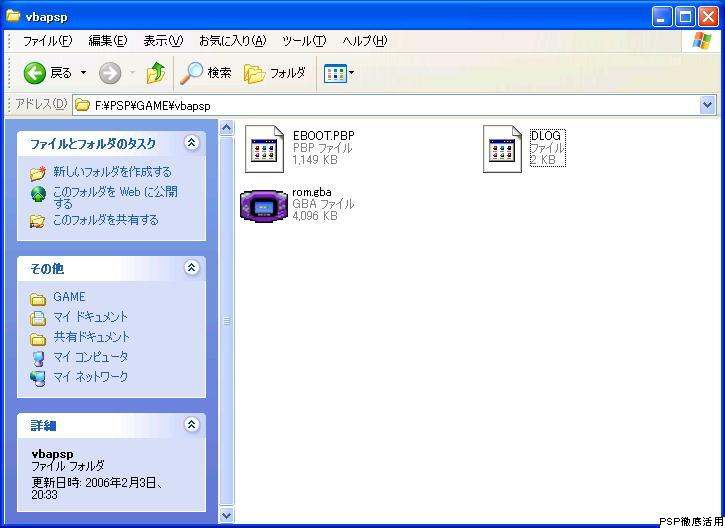Click the task pane scroll up arrow

click(x=227, y=127)
